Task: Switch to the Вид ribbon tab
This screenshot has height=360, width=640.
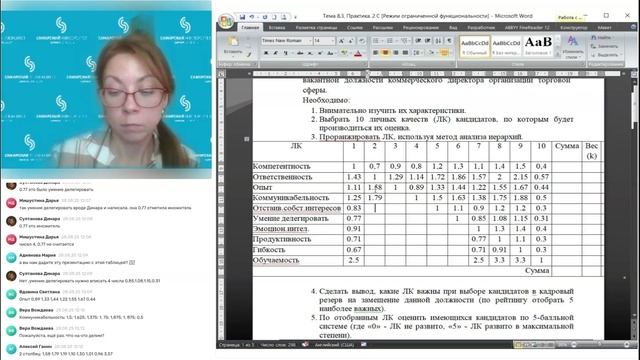Action: pyautogui.click(x=453, y=28)
